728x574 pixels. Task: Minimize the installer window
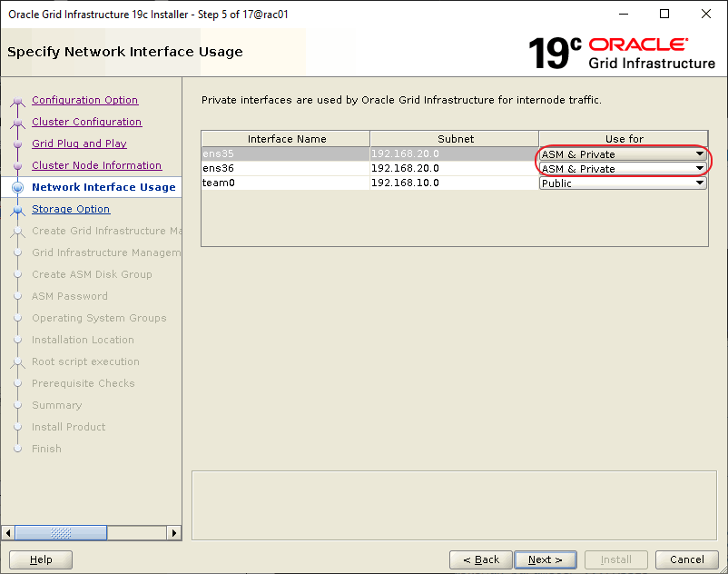[624, 14]
